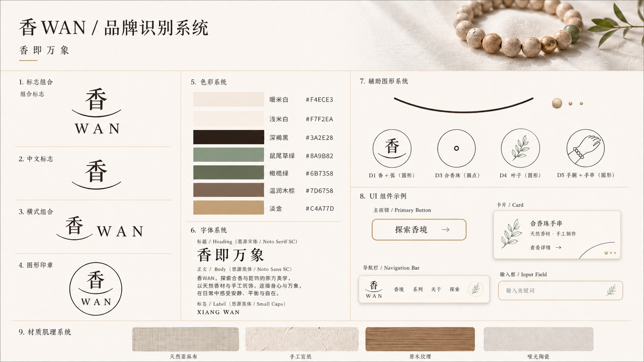Click the Chinese-only 香 logo
Image resolution: width=644 pixels, height=362 pixels.
[x=96, y=174]
